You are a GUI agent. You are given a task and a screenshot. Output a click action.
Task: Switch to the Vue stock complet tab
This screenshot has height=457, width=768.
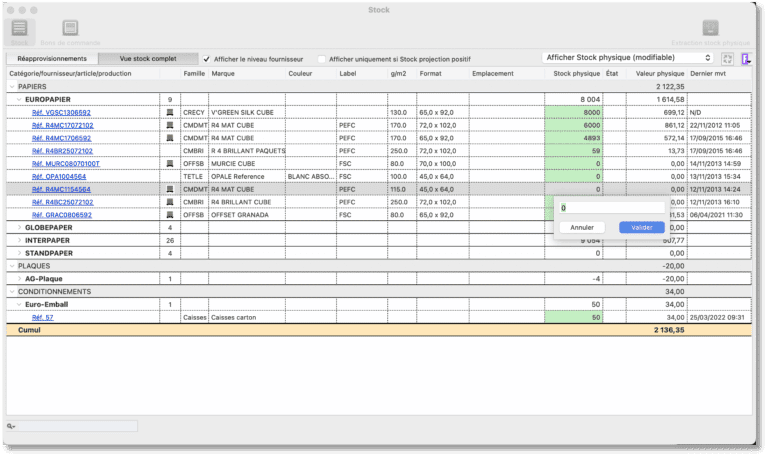(148, 59)
